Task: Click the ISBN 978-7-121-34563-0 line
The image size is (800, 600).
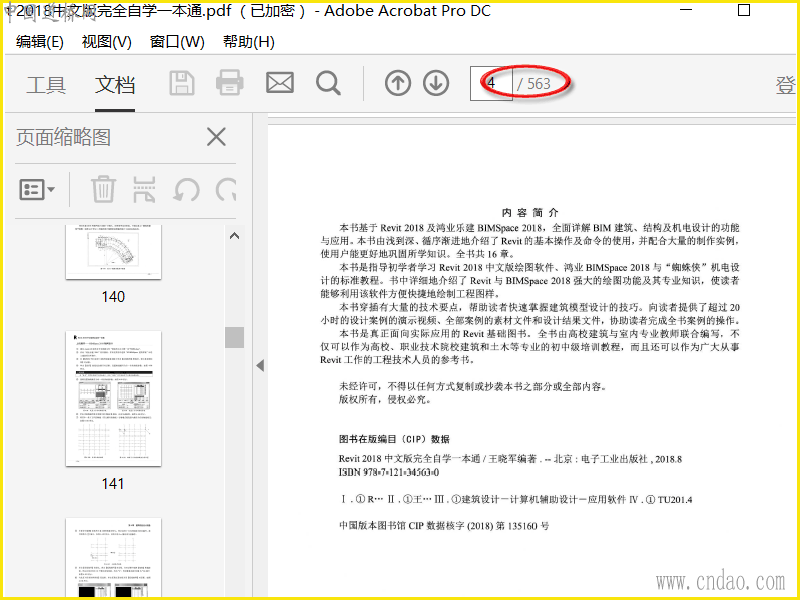Action: click(x=389, y=472)
